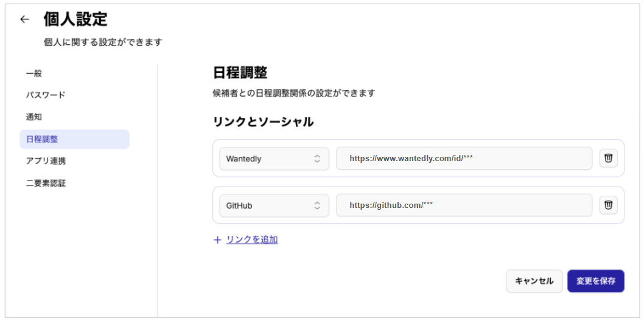Open the GitHub service dropdown

[273, 205]
